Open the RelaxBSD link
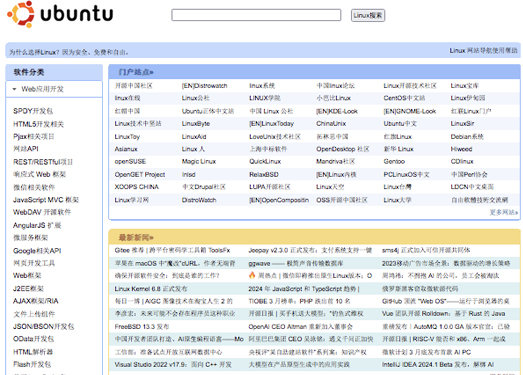Image resolution: width=523 pixels, height=375 pixels. click(264, 174)
